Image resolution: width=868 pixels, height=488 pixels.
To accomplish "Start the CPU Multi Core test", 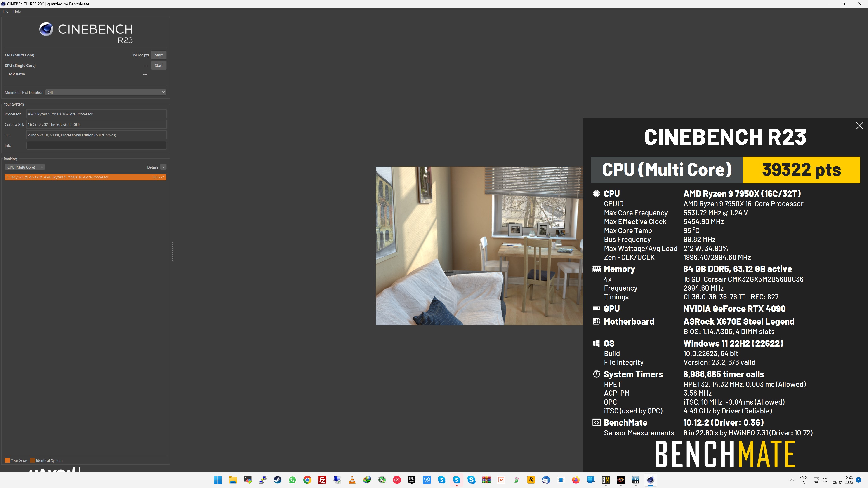I will click(158, 55).
